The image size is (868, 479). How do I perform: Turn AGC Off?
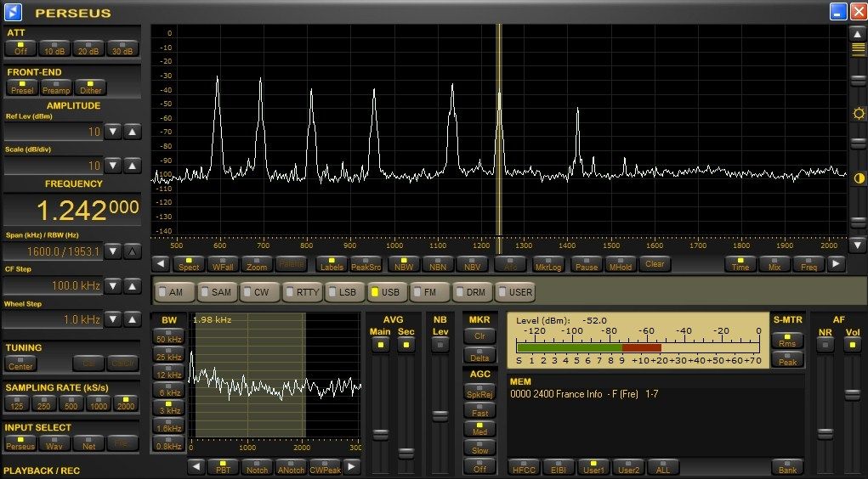point(480,466)
